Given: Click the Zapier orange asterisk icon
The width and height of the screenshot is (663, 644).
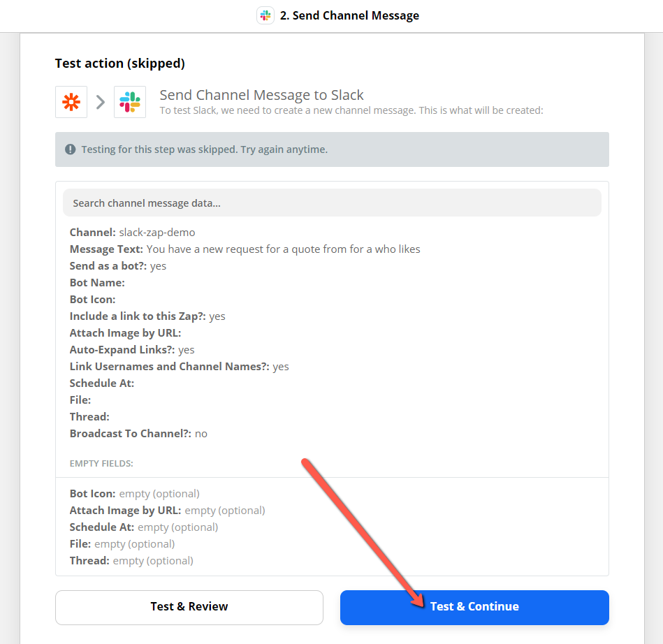Looking at the screenshot, I should [71, 102].
